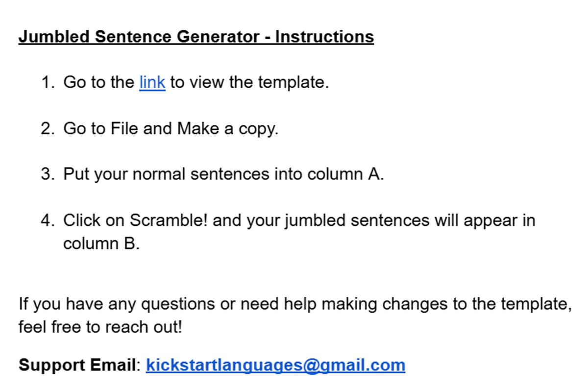Click the "Make a copy" text
Viewport: 588px width, 391px height.
click(x=227, y=128)
